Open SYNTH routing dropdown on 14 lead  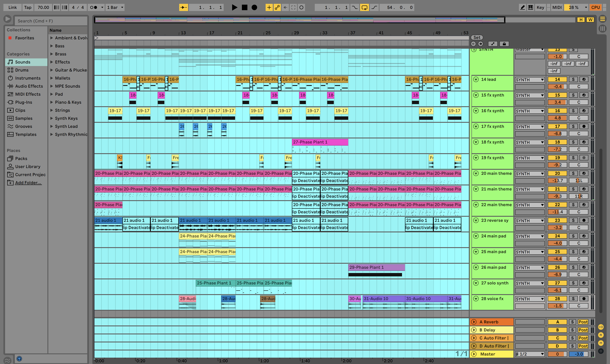pos(530,80)
